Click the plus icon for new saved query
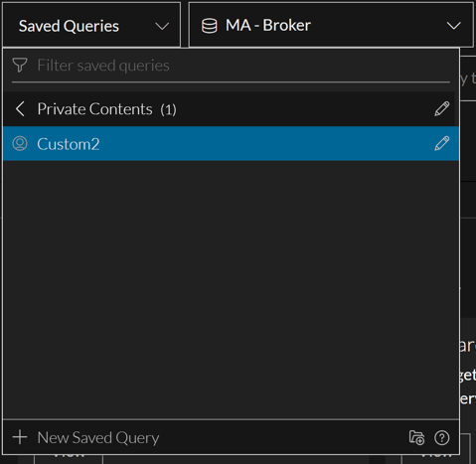 [x=20, y=437]
